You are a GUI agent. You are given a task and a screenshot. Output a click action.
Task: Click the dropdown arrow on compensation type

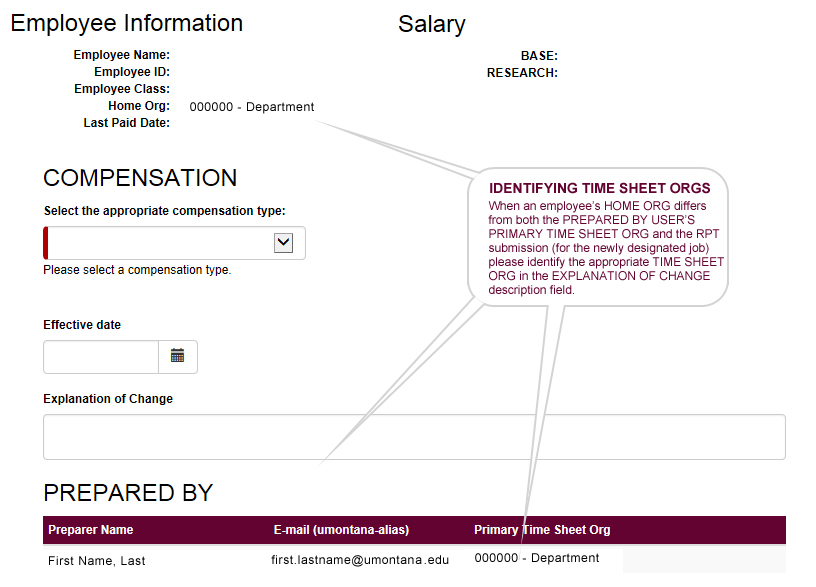284,242
